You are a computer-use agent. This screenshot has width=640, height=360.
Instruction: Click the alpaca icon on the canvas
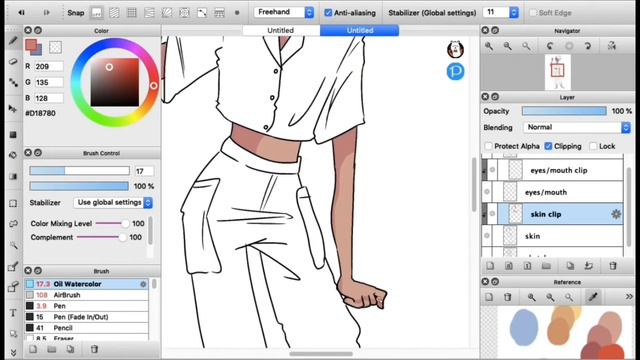tap(455, 49)
